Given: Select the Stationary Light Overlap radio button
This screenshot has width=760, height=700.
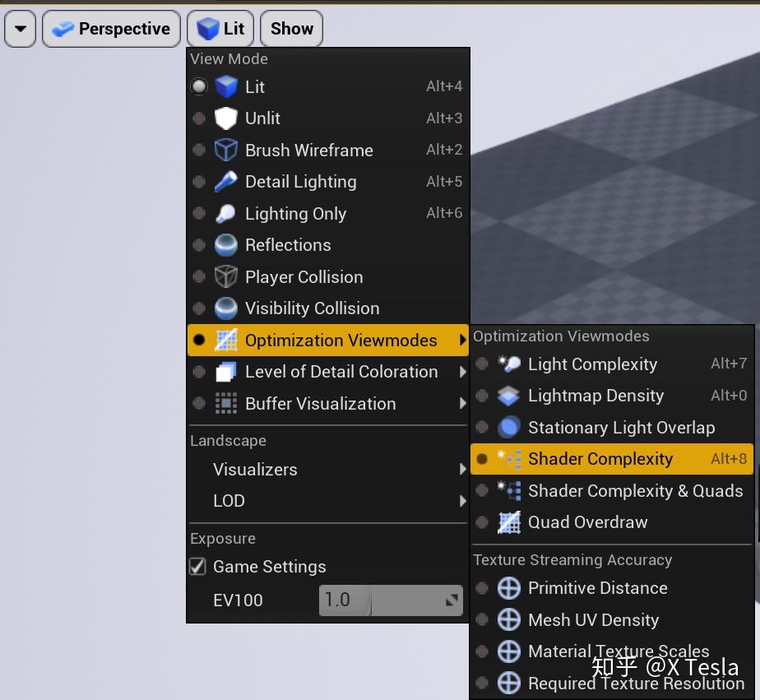Looking at the screenshot, I should point(483,427).
